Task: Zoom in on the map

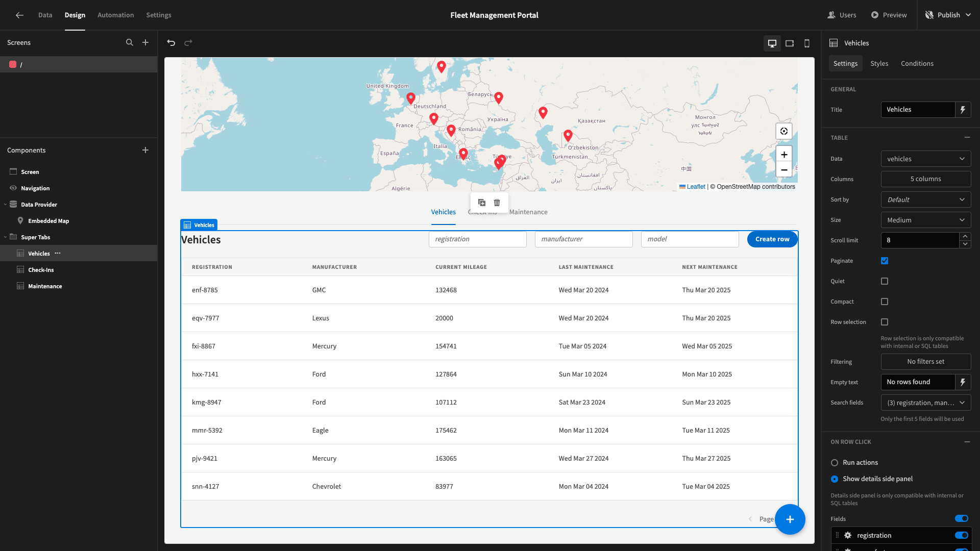Action: [784, 155]
